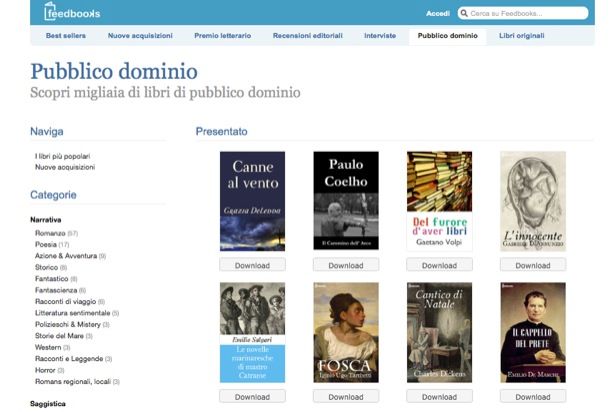The width and height of the screenshot is (610, 412).
Task: Open the Fosca book cover
Action: tap(346, 333)
